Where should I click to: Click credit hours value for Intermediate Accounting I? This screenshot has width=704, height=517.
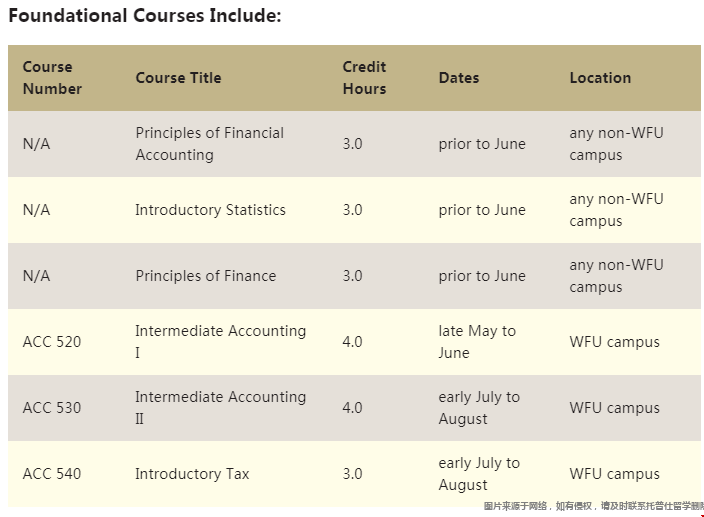[x=352, y=342]
